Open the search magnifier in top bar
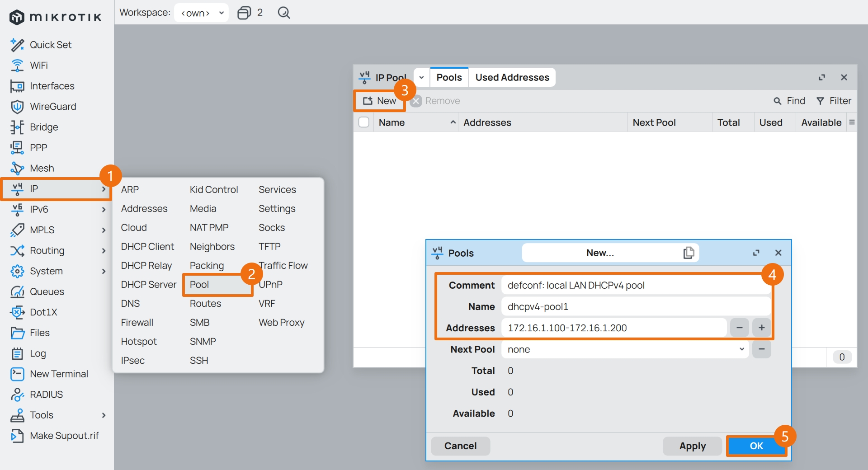868x470 pixels. (x=284, y=13)
